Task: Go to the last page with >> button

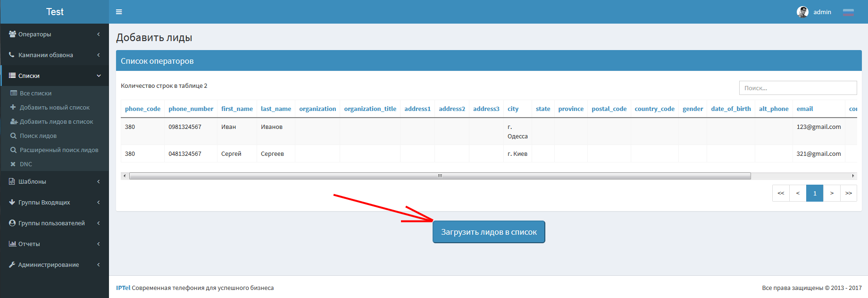Action: pos(848,193)
